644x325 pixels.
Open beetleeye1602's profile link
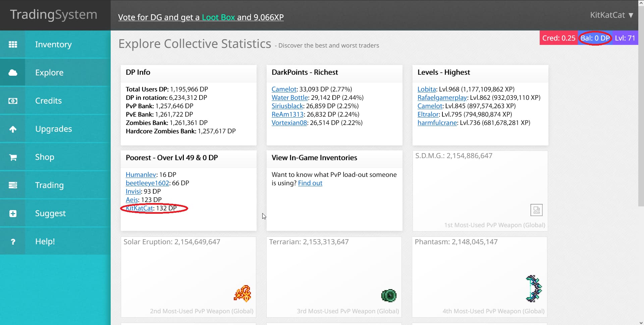coord(147,183)
